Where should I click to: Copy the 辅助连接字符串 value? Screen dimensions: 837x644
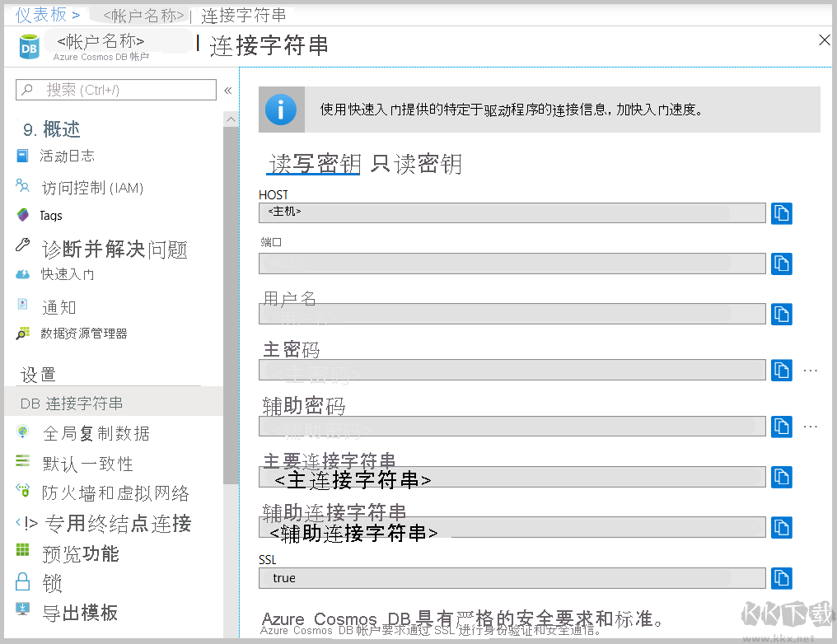pyautogui.click(x=782, y=528)
